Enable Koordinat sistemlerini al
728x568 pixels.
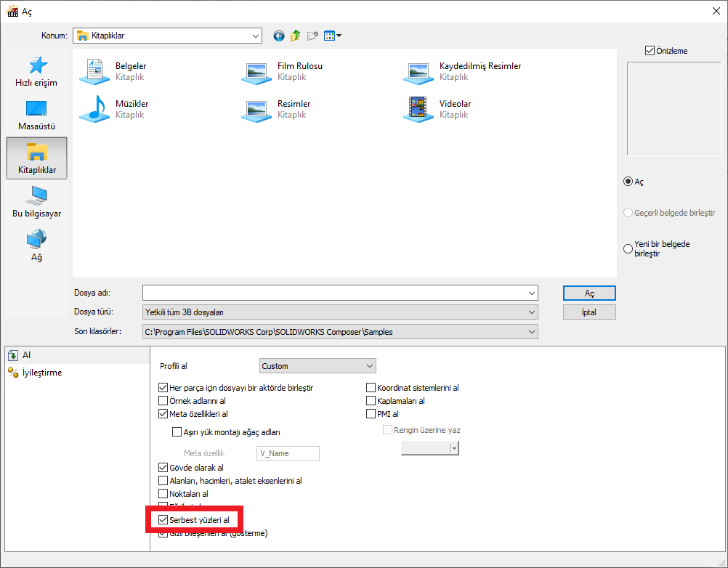(371, 388)
